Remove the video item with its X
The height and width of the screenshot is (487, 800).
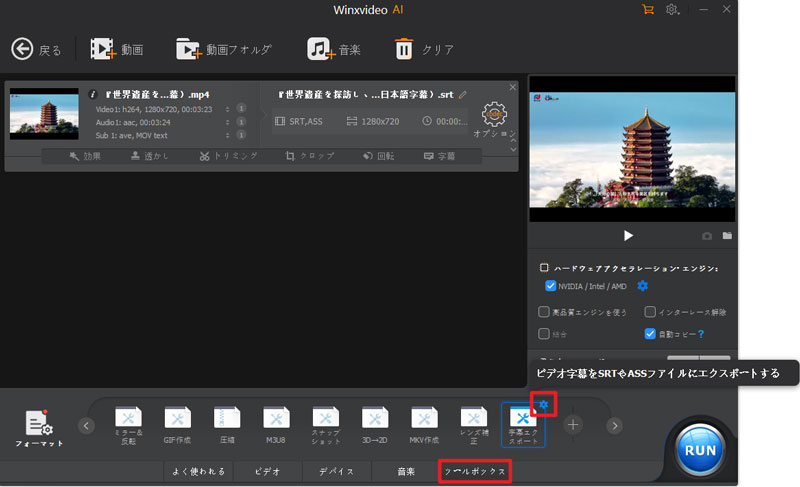click(x=513, y=87)
